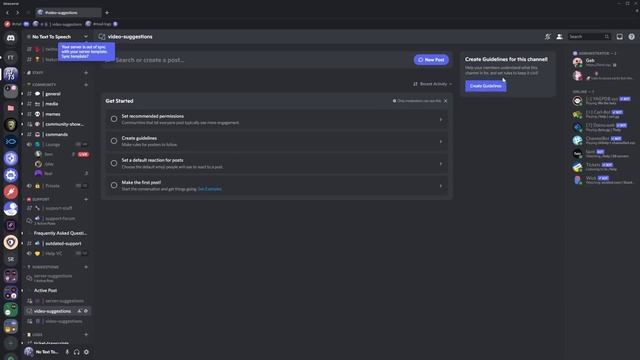Open the general text channel

click(x=57, y=94)
